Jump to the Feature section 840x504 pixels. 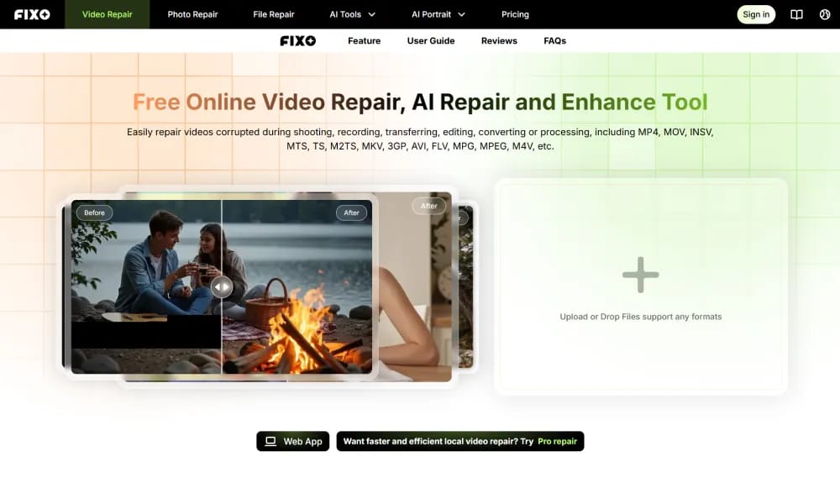pos(365,40)
